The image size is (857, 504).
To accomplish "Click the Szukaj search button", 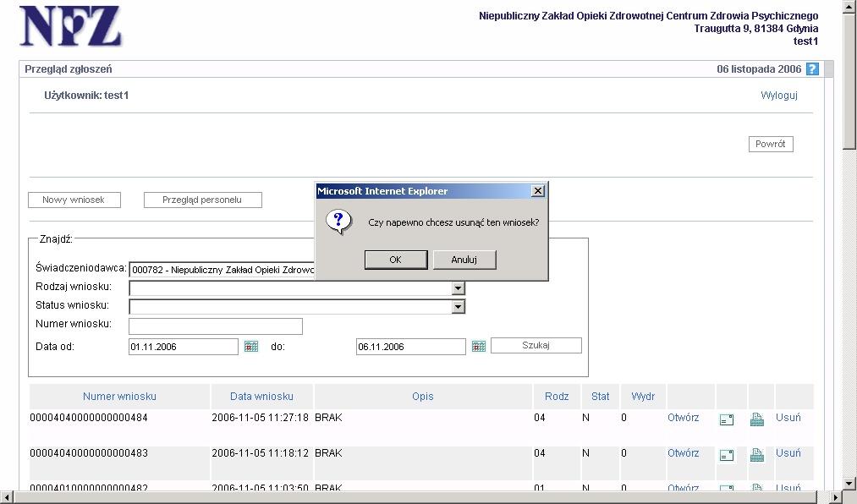I will pyautogui.click(x=536, y=346).
